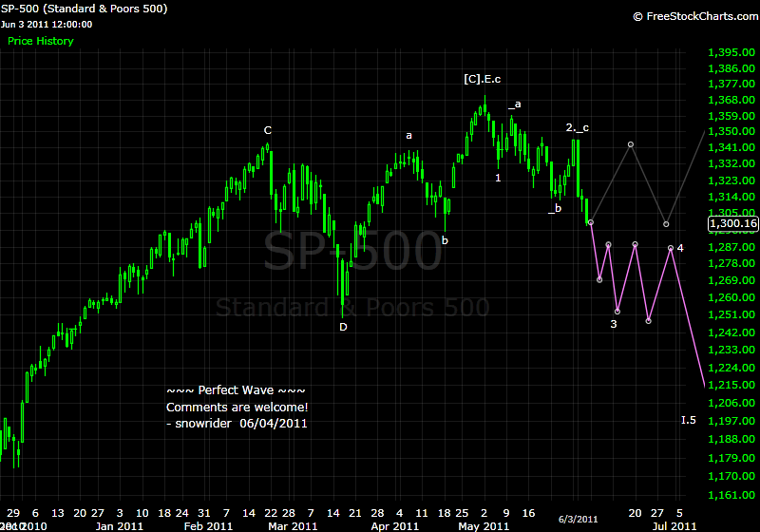Click the 1,233.00 price axis label

(x=731, y=350)
